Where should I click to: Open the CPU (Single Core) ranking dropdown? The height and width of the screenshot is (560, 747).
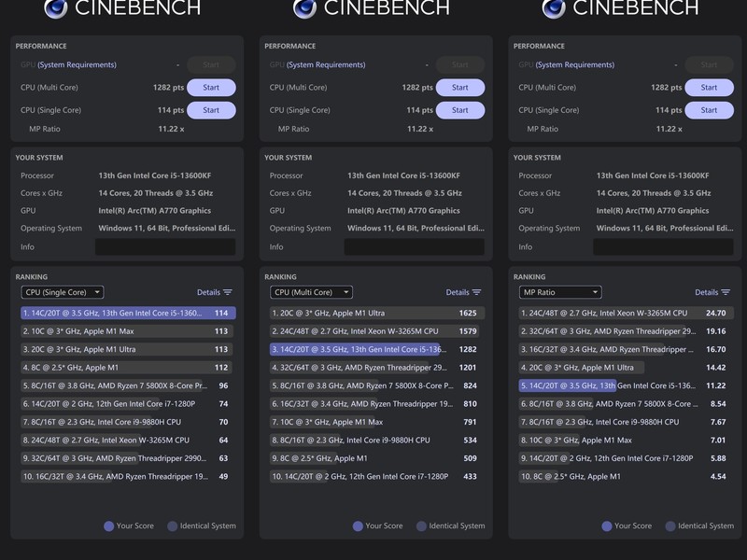[63, 292]
